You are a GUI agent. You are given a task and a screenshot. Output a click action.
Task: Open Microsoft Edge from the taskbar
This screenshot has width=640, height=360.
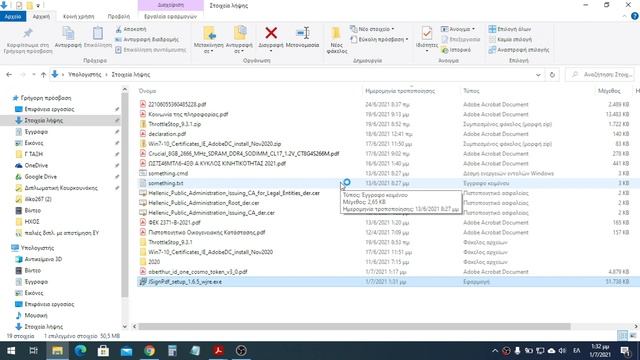(80, 351)
